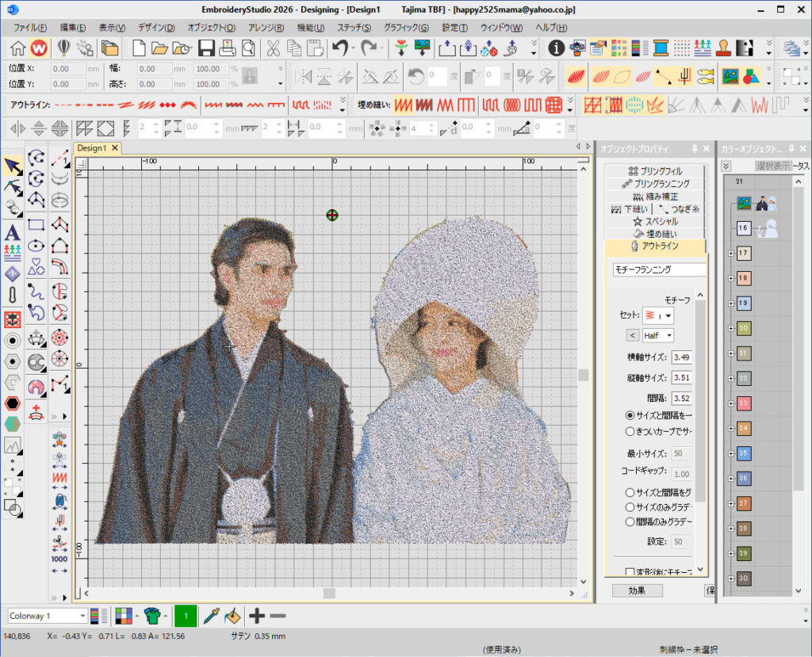Image resolution: width=812 pixels, height=657 pixels.
Task: Open the スペシャル properties tab
Action: pyautogui.click(x=654, y=221)
